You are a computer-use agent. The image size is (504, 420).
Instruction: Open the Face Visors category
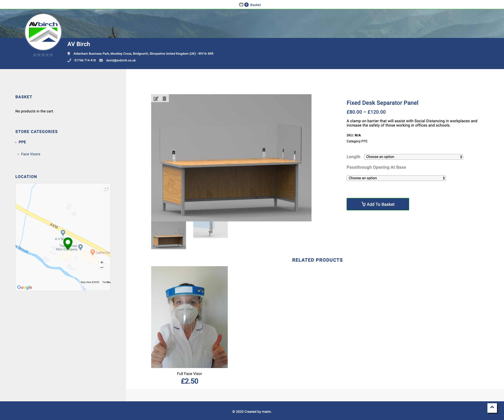pyautogui.click(x=31, y=154)
